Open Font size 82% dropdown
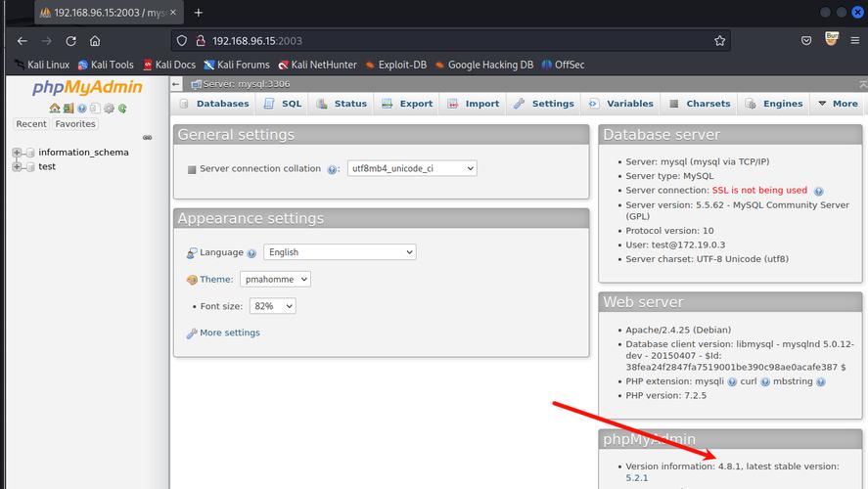Image resolution: width=868 pixels, height=489 pixels. (273, 306)
